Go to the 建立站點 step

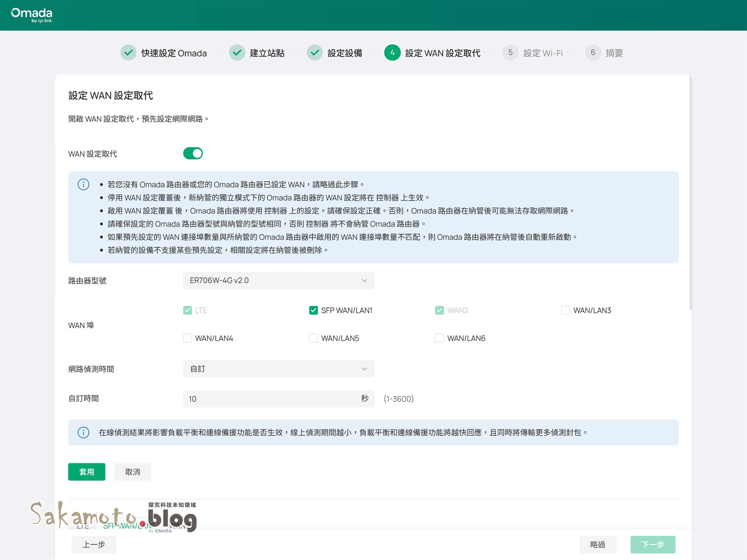point(267,53)
